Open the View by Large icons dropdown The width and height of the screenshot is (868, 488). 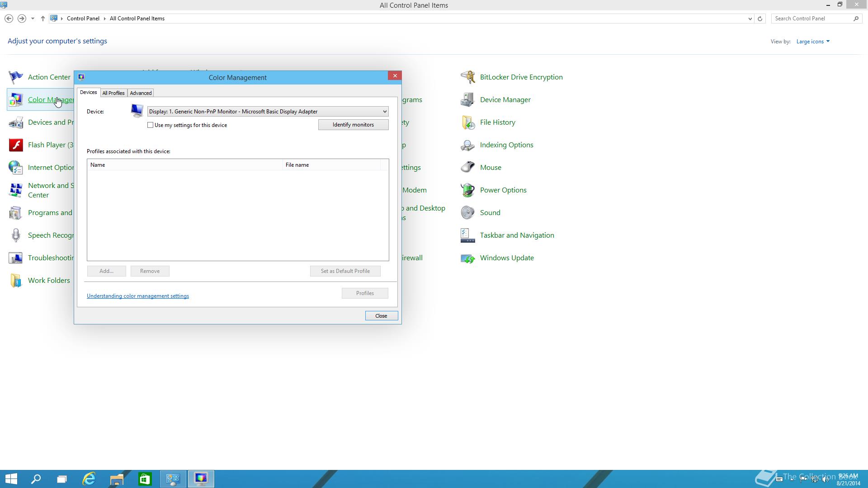tap(813, 42)
